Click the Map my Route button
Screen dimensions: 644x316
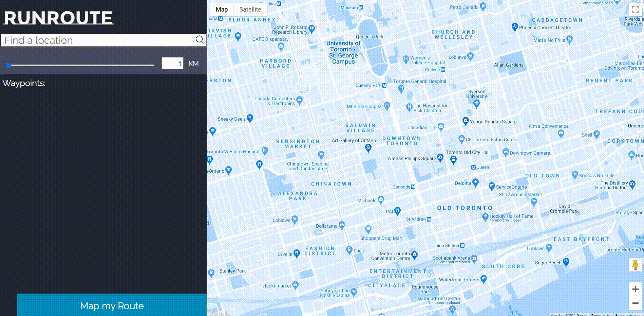[x=112, y=305]
